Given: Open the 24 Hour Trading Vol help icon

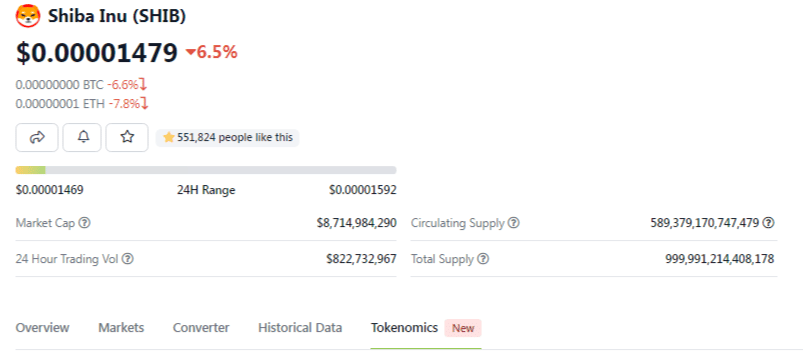Looking at the screenshot, I should click(x=128, y=259).
